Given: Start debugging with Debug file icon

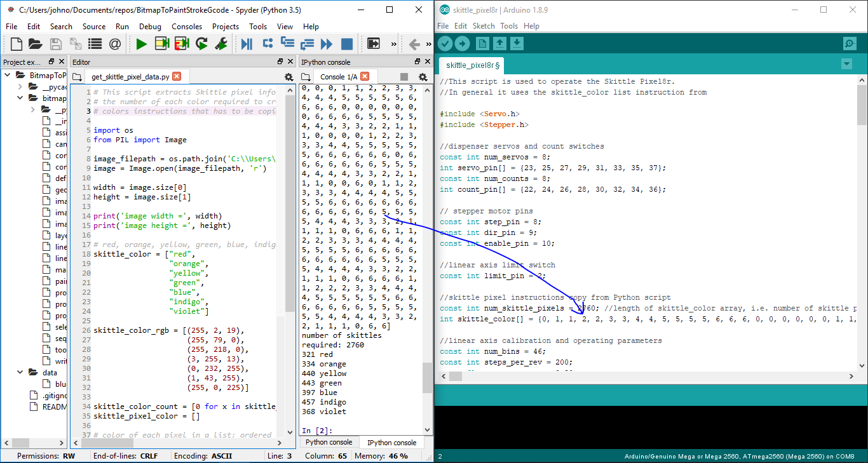Looking at the screenshot, I should pos(247,44).
